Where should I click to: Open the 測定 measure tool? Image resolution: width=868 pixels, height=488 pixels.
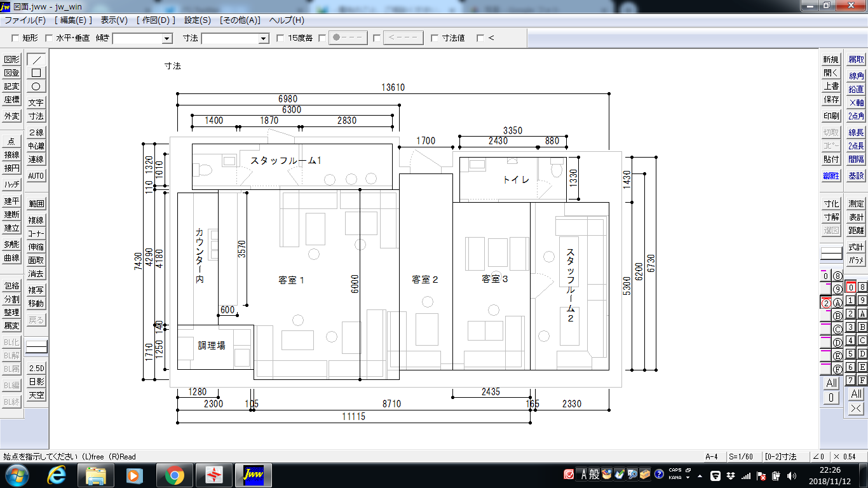[856, 203]
